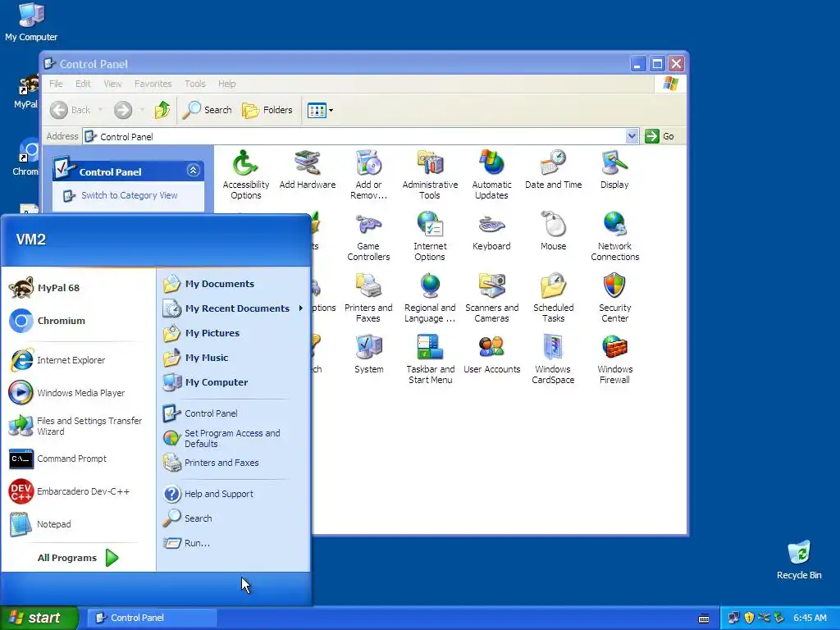Open Internet Options icon

[430, 236]
